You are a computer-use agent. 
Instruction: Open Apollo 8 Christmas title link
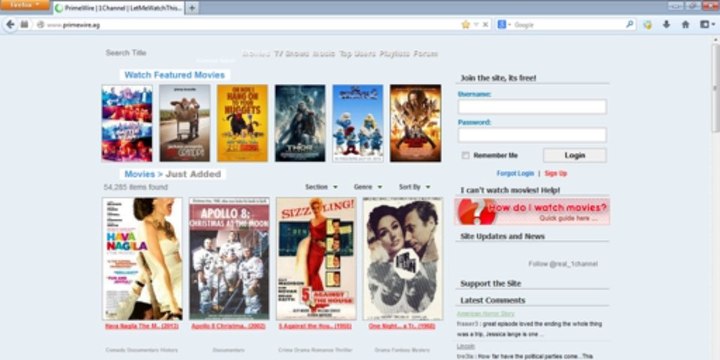(229, 326)
